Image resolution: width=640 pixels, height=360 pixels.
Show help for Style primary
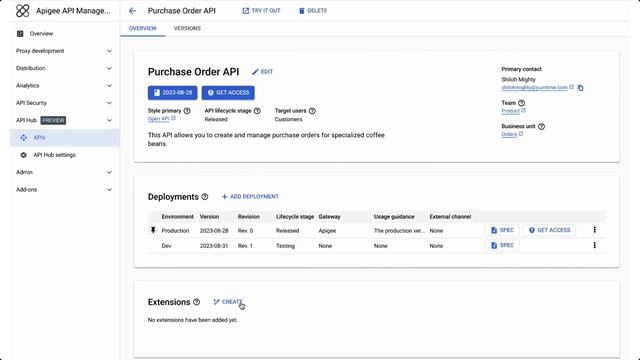(187, 111)
